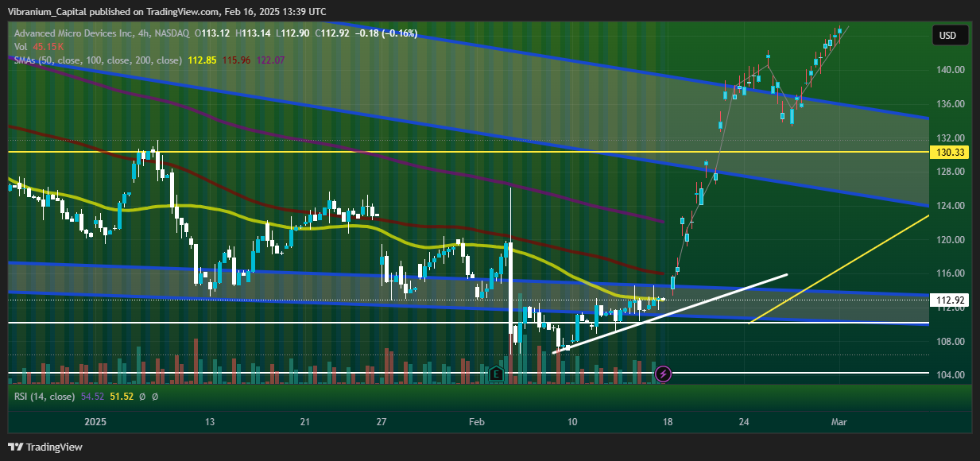This screenshot has height=461, width=980.
Task: Click the 116.00 price axis label
Action: pyautogui.click(x=950, y=273)
